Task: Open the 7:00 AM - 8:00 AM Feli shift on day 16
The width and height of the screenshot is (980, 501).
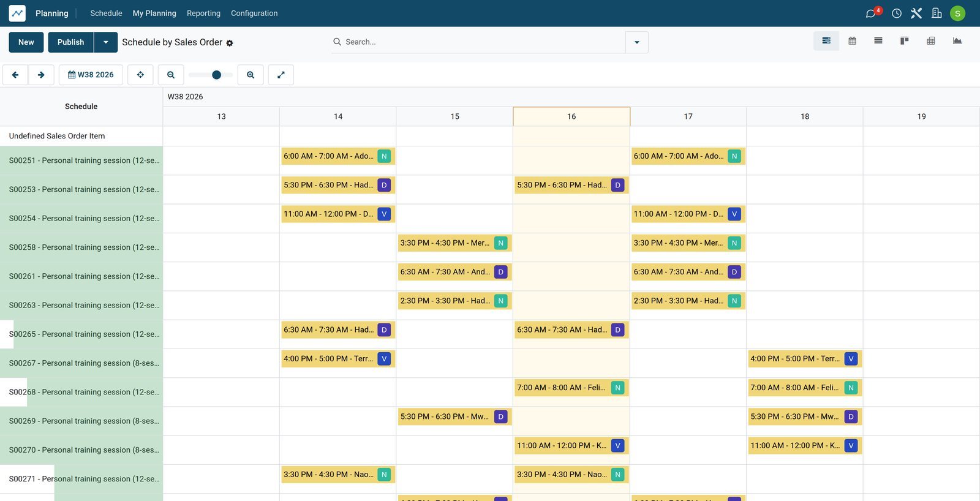Action: (x=571, y=388)
